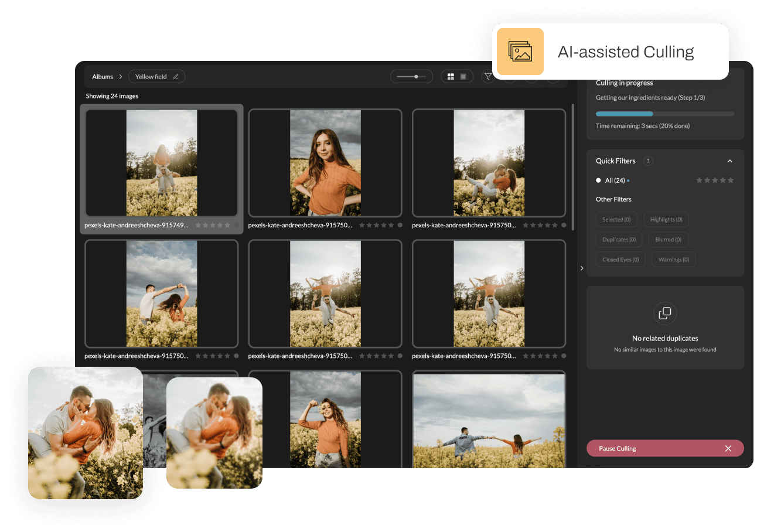Select the All (24) radio filter

pyautogui.click(x=598, y=180)
